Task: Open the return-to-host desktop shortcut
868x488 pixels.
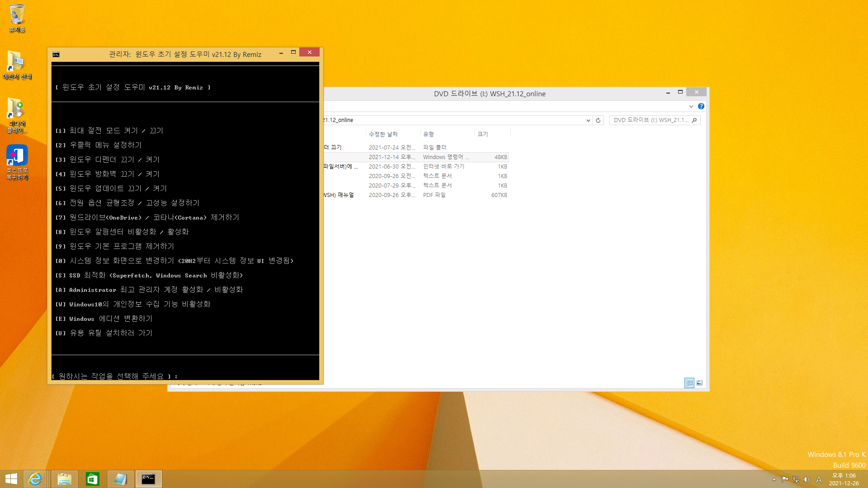Action: click(17, 163)
